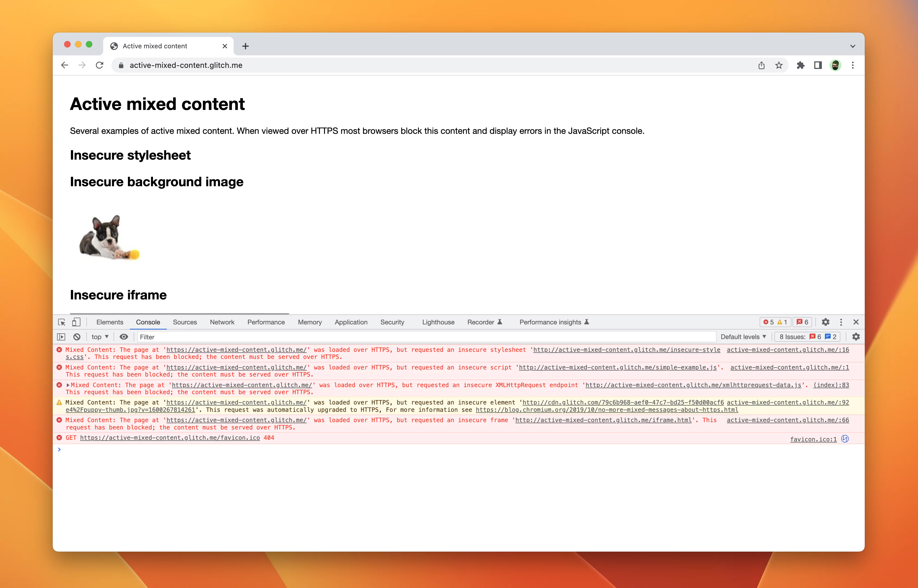Create live expression with the eye icon
918x588 pixels.
pyautogui.click(x=123, y=337)
